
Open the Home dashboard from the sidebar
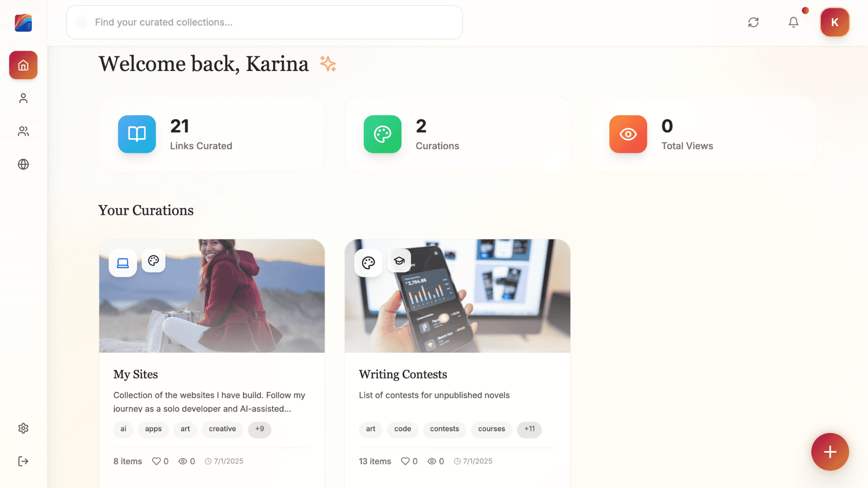pos(23,65)
